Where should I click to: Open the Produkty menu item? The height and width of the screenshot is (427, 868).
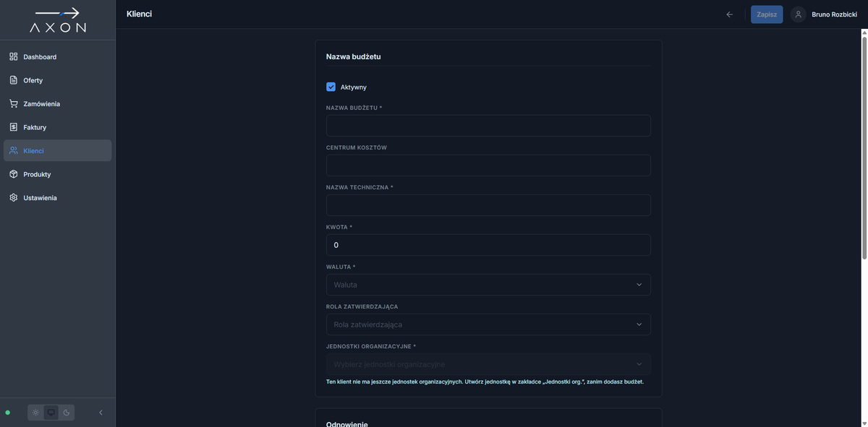coord(57,174)
